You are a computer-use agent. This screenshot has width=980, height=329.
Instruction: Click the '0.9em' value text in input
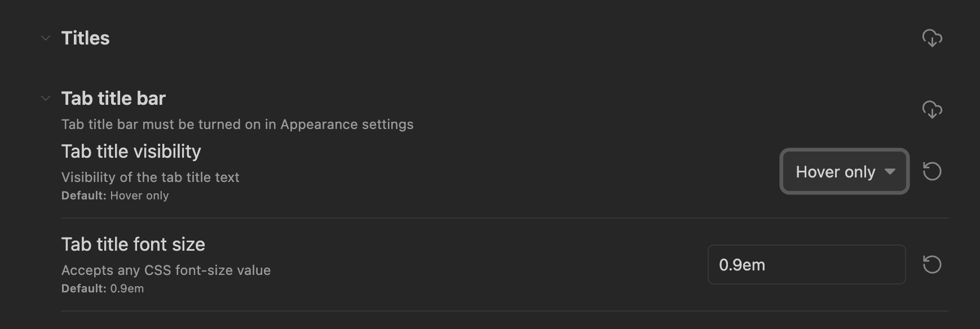(742, 265)
